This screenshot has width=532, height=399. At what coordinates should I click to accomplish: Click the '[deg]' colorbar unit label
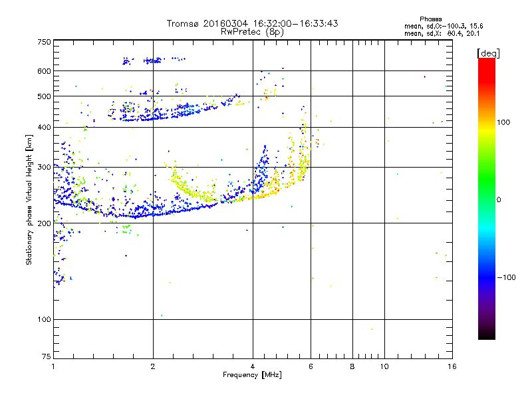(x=488, y=54)
